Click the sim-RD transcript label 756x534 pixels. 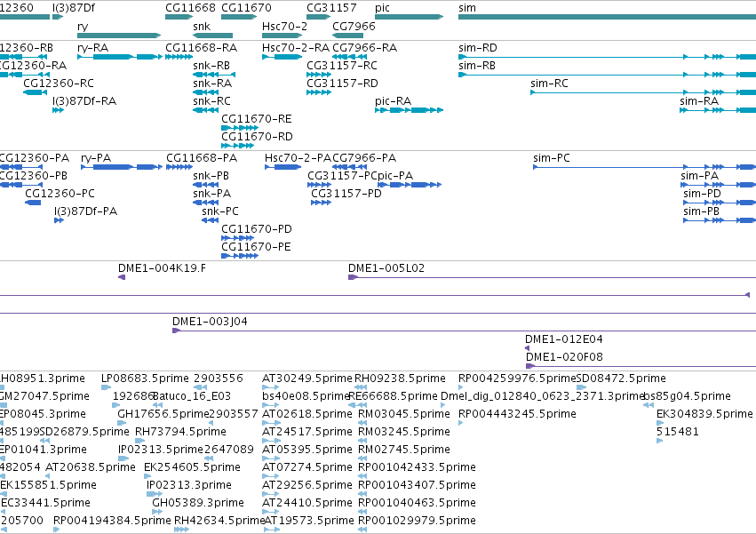[478, 48]
